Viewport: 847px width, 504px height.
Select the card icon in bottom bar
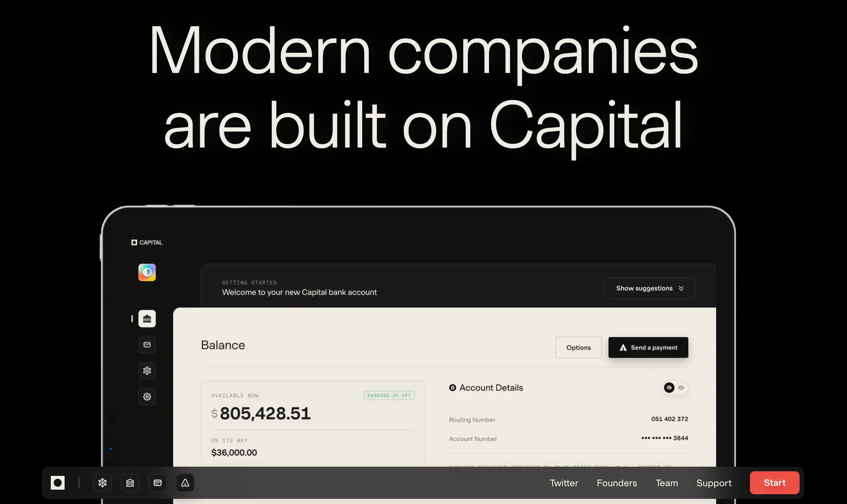[158, 482]
